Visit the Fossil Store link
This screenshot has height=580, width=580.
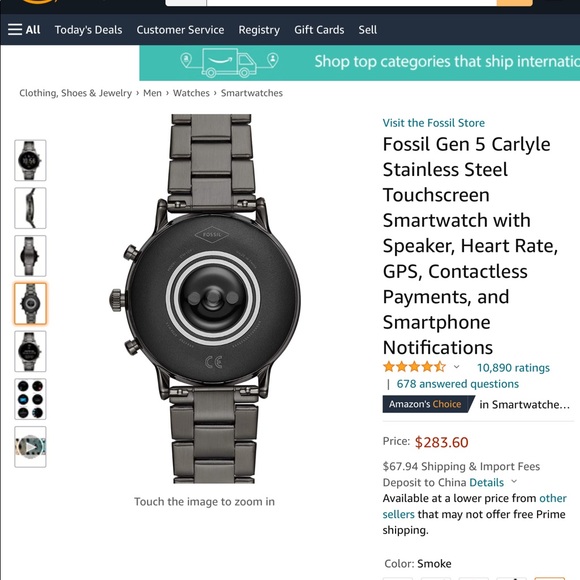[x=434, y=123]
